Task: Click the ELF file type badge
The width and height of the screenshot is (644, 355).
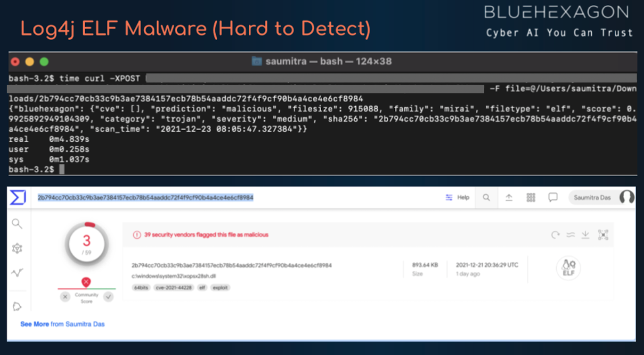Action: click(x=568, y=268)
